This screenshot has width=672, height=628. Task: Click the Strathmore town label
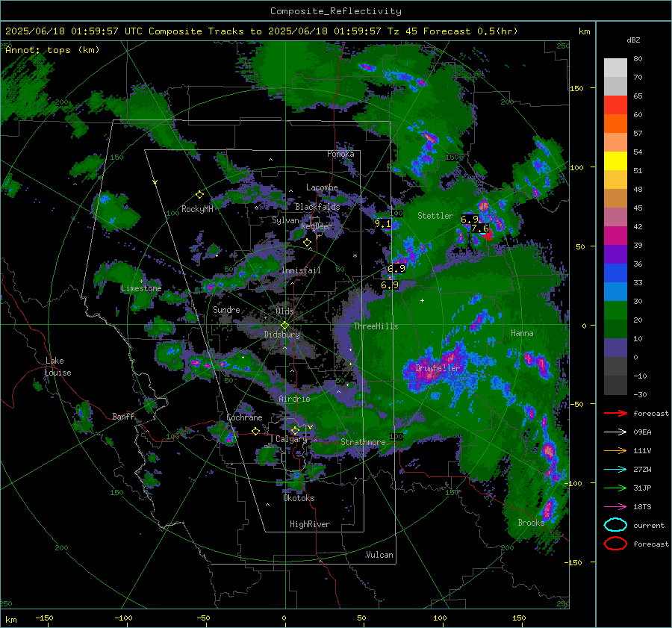[x=363, y=442]
